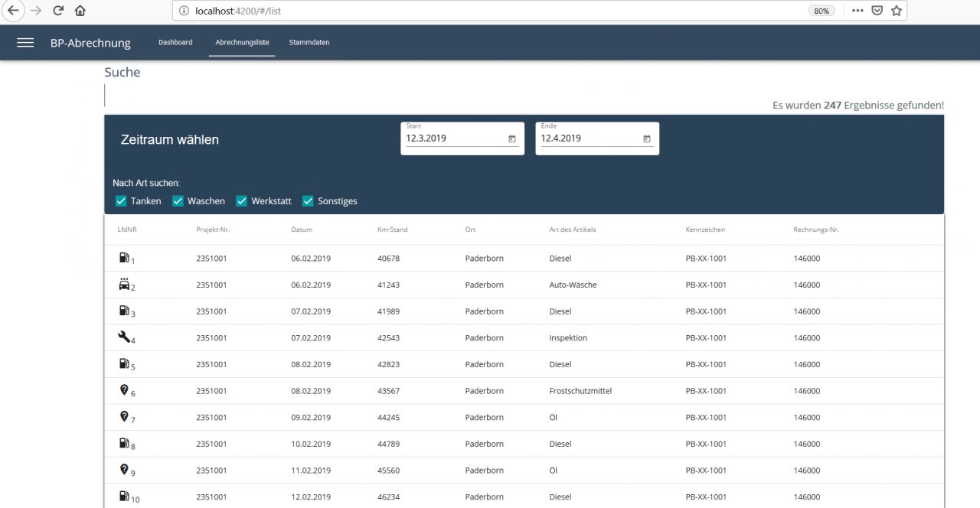Sort by the Ort column header
The height and width of the screenshot is (508, 980).
point(470,230)
